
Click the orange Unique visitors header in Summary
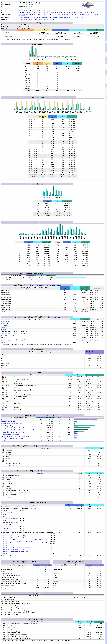[26, 30]
